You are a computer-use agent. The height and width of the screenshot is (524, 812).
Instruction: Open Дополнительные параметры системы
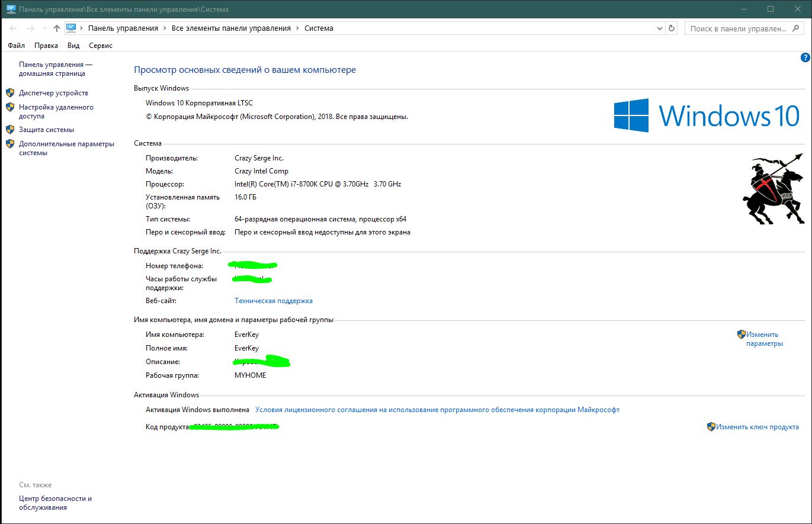click(x=66, y=148)
